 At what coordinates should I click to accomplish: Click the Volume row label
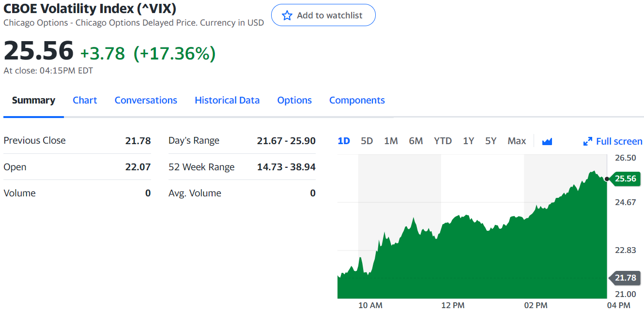point(19,193)
